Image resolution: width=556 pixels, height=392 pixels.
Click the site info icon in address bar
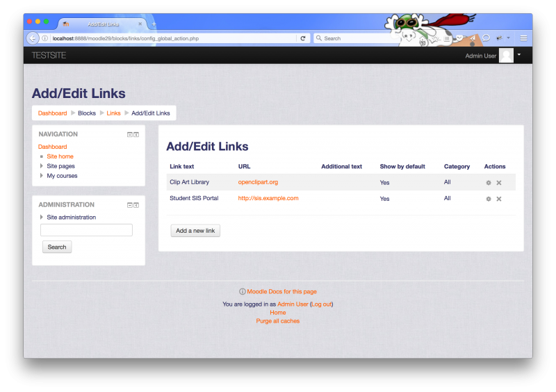pos(45,38)
